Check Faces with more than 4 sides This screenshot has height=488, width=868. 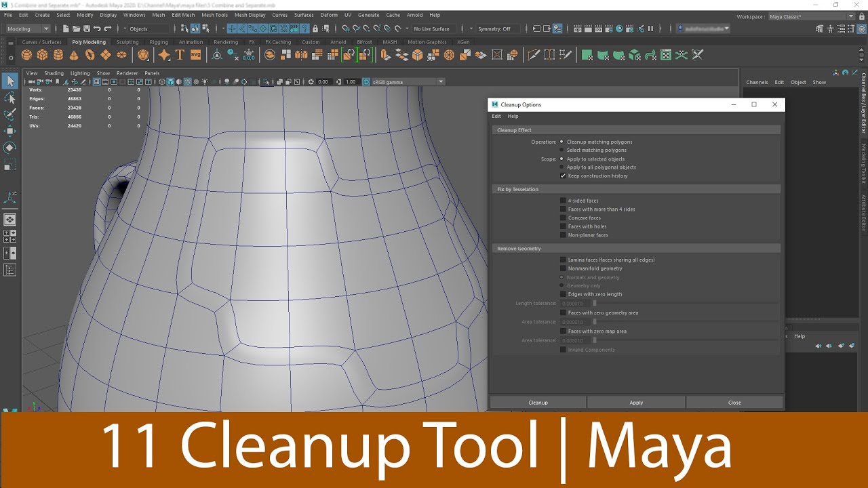pyautogui.click(x=563, y=209)
